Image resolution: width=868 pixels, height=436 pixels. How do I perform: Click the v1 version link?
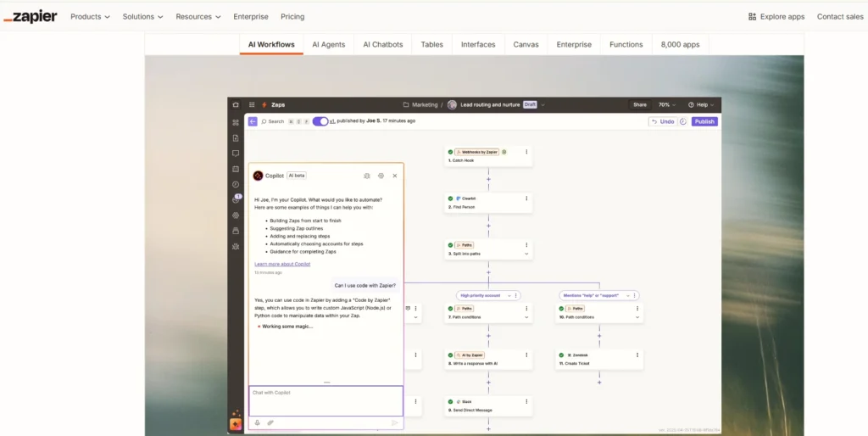click(332, 120)
